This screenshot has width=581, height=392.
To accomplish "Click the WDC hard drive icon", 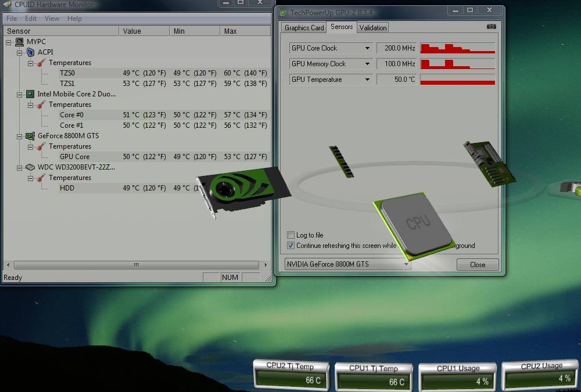I will click(x=30, y=167).
